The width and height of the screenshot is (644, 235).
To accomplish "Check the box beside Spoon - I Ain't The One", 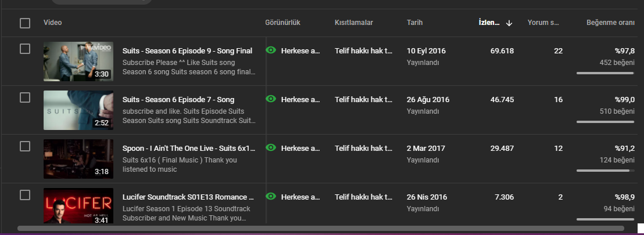I will [25, 146].
